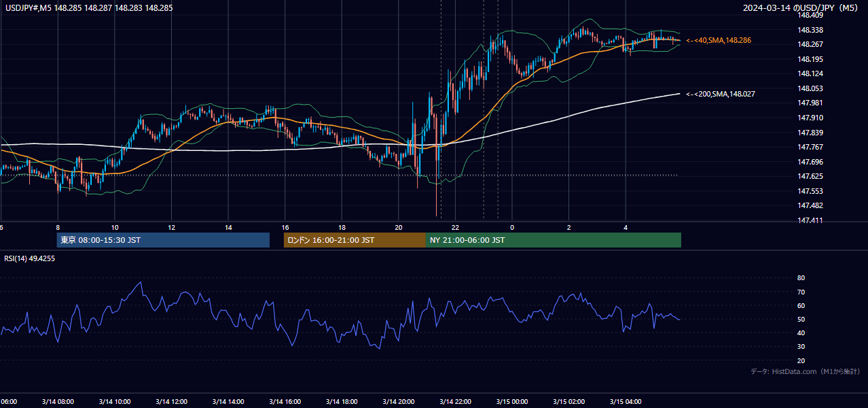The height and width of the screenshot is (408, 868).
Task: Click RSI axis level 30
Action: coord(801,347)
